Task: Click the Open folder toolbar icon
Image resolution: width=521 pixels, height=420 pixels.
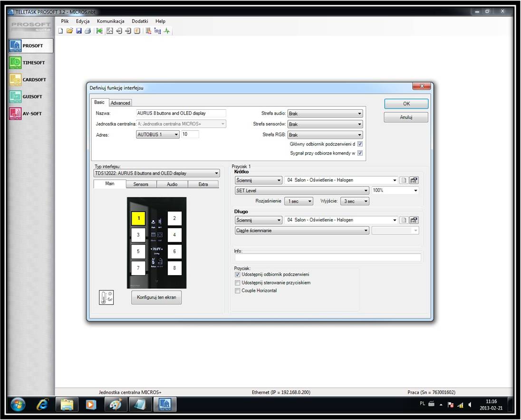Action: click(x=70, y=31)
